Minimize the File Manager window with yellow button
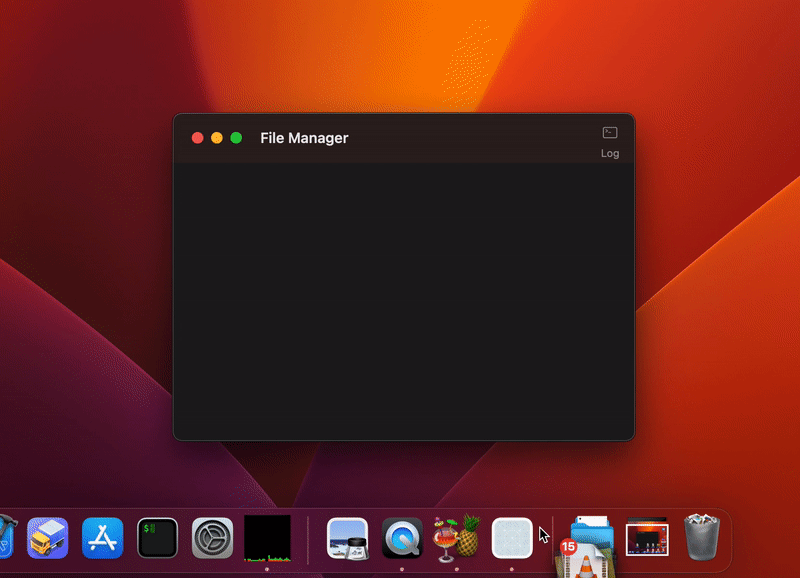 217,138
